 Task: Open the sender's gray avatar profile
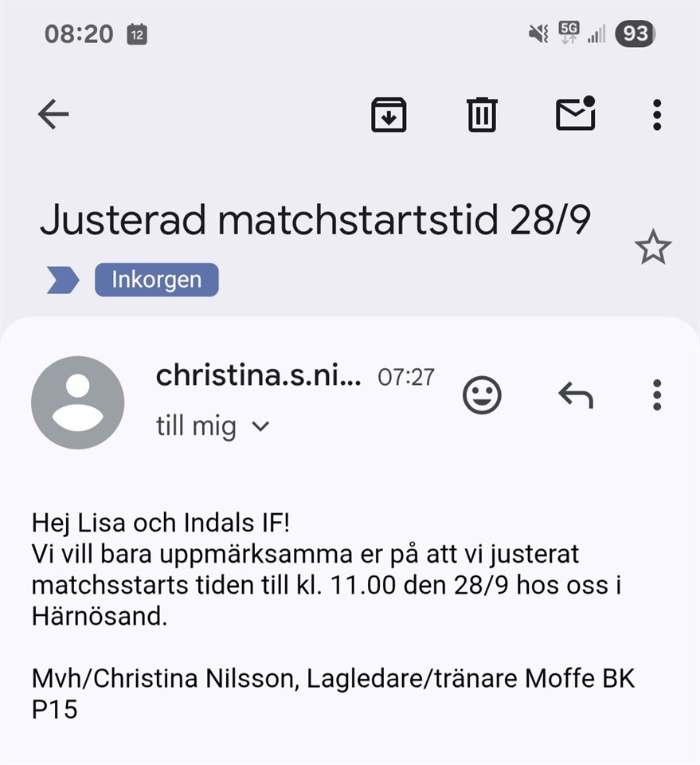(x=77, y=402)
